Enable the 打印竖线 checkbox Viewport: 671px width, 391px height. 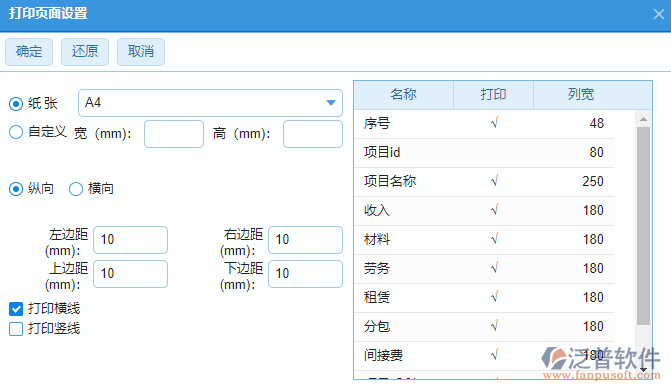tap(16, 329)
